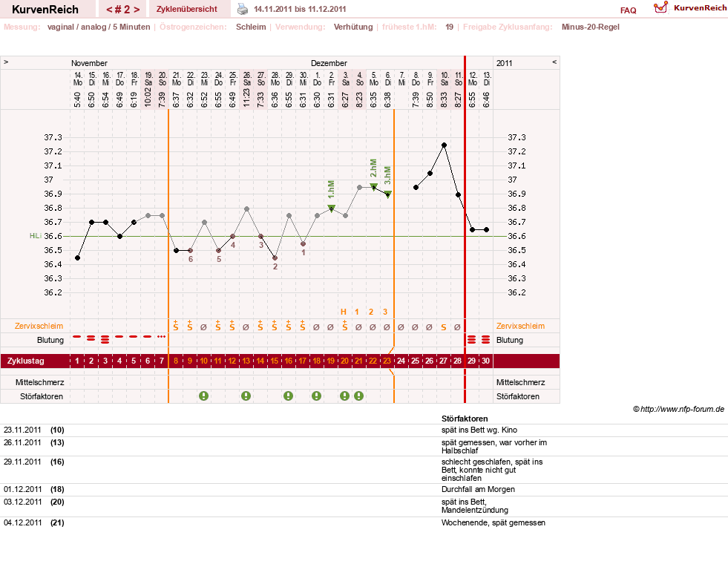Click cervical mucus S+ symbol on day 8
Screen dimensions: 728x564
pyautogui.click(x=175, y=325)
